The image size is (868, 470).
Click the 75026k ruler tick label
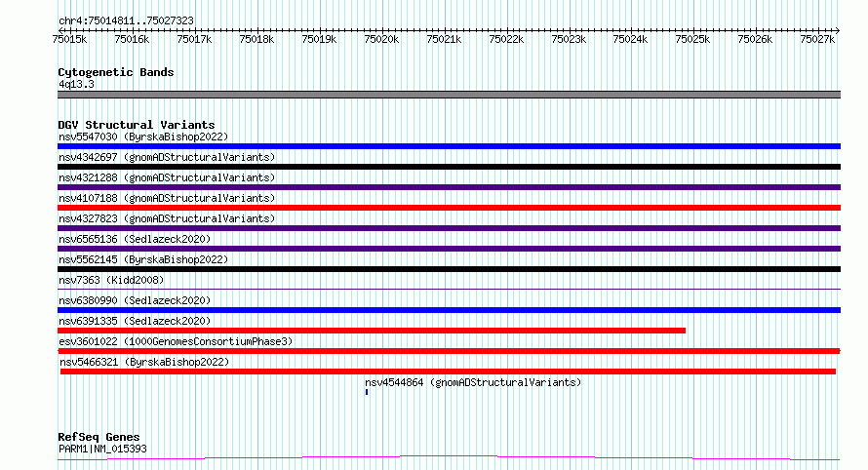pyautogui.click(x=755, y=39)
